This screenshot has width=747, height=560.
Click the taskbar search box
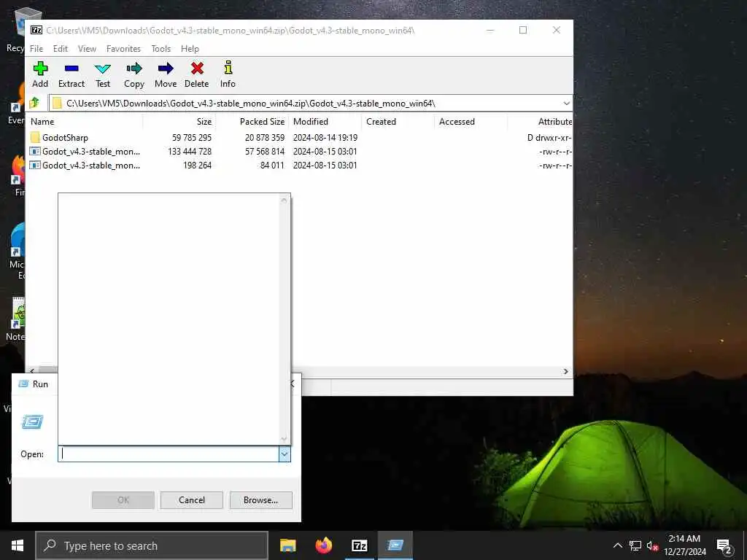[152, 545]
